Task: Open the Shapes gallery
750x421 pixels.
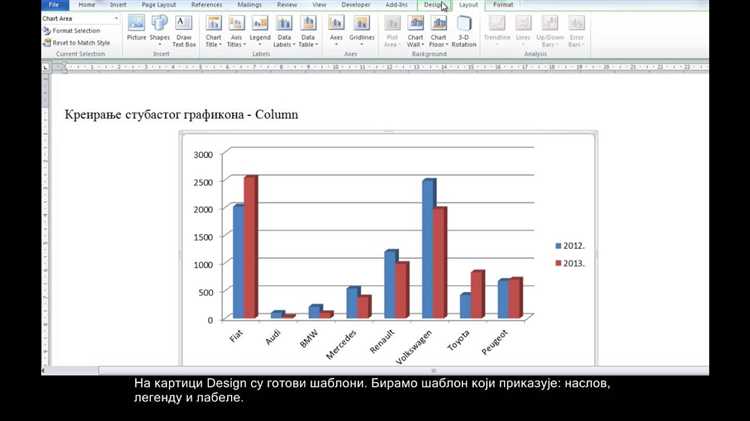Action: pyautogui.click(x=159, y=30)
